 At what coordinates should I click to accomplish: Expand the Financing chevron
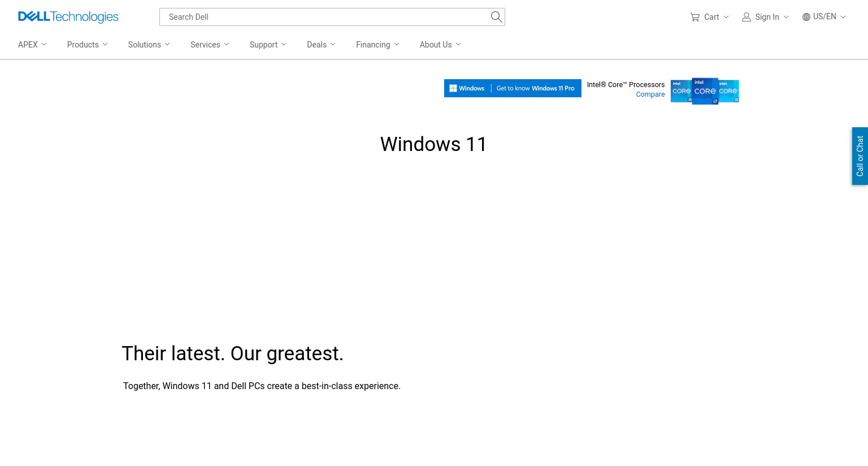[x=397, y=44]
